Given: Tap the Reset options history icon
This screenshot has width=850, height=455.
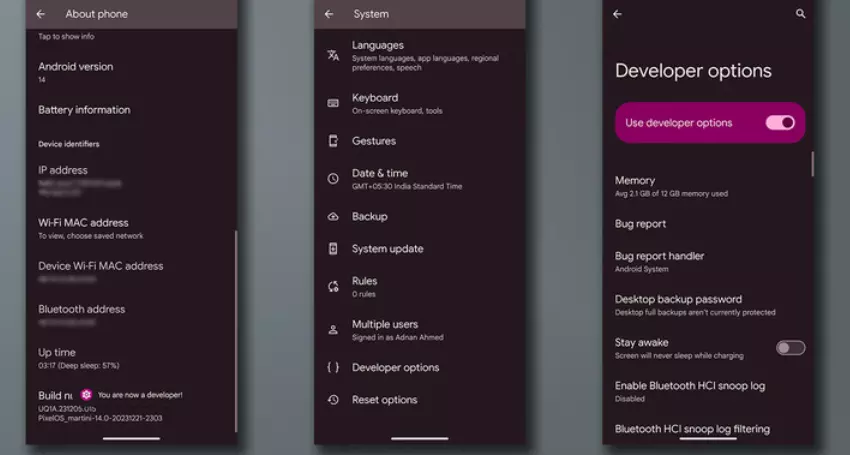Looking at the screenshot, I should pos(333,400).
